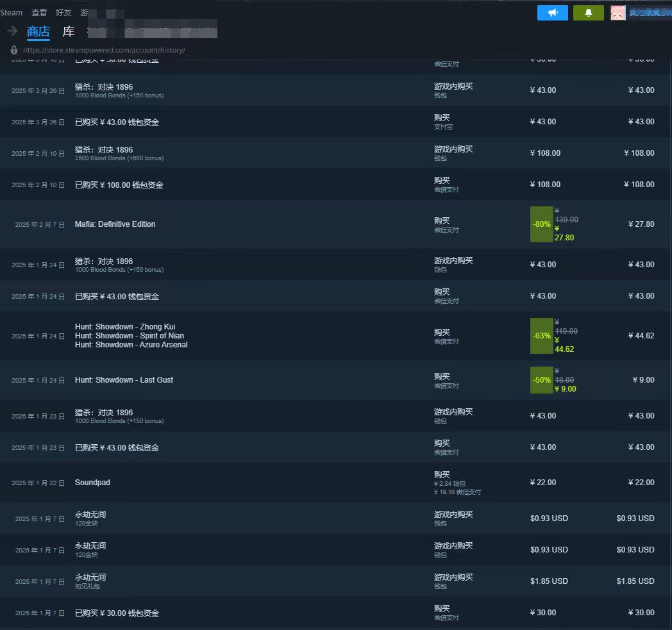Switch to the 商店 tab

(38, 31)
